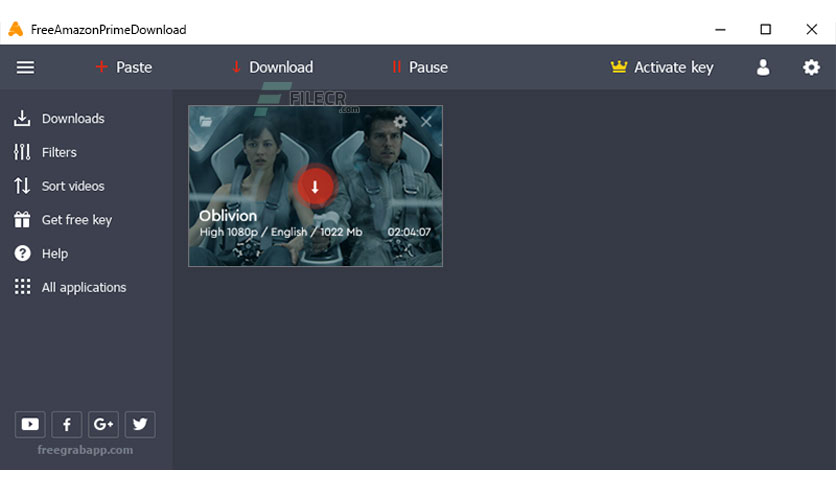Click the app logo in title bar
Viewport: 836px width, 484px height.
click(16, 29)
